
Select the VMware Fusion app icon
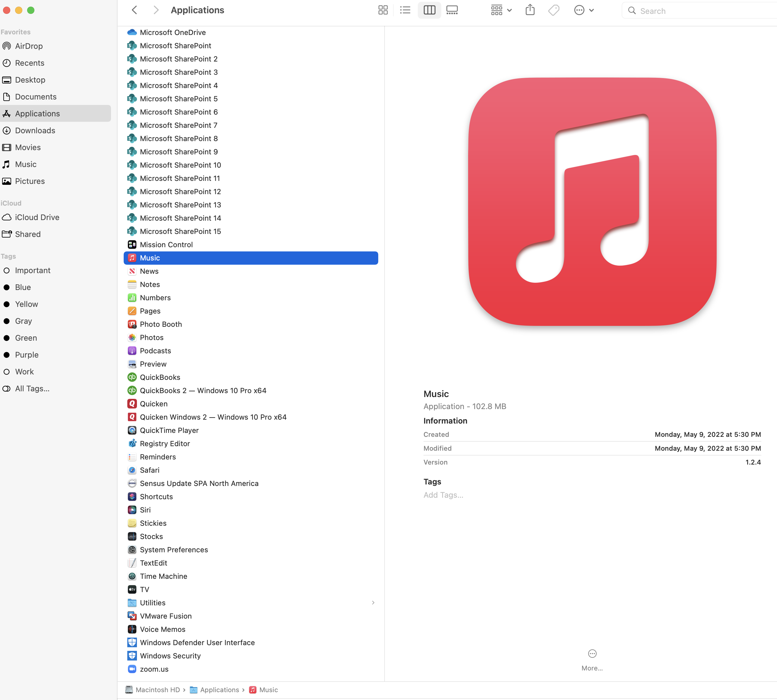pyautogui.click(x=132, y=616)
